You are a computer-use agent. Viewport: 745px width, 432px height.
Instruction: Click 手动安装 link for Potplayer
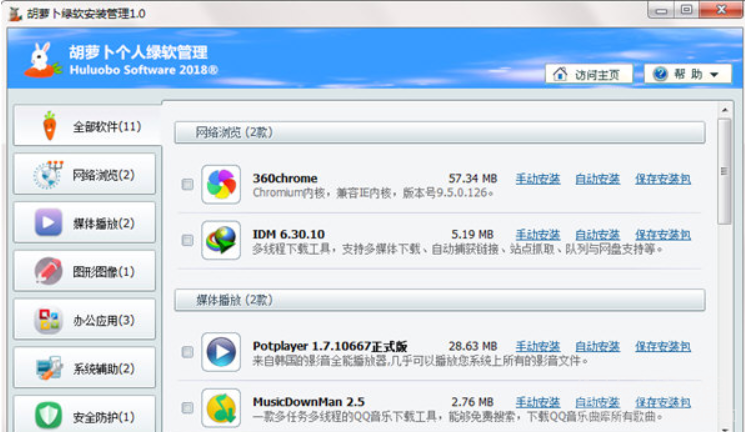tap(538, 347)
